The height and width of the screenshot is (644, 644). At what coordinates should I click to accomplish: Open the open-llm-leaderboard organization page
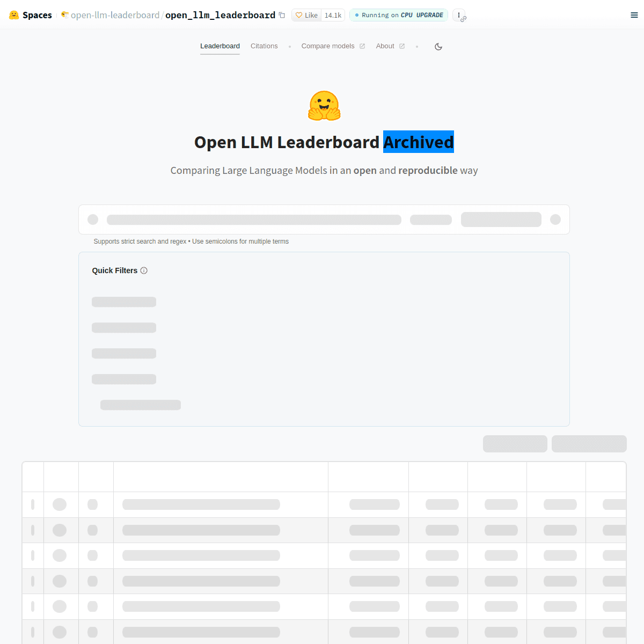click(x=115, y=15)
